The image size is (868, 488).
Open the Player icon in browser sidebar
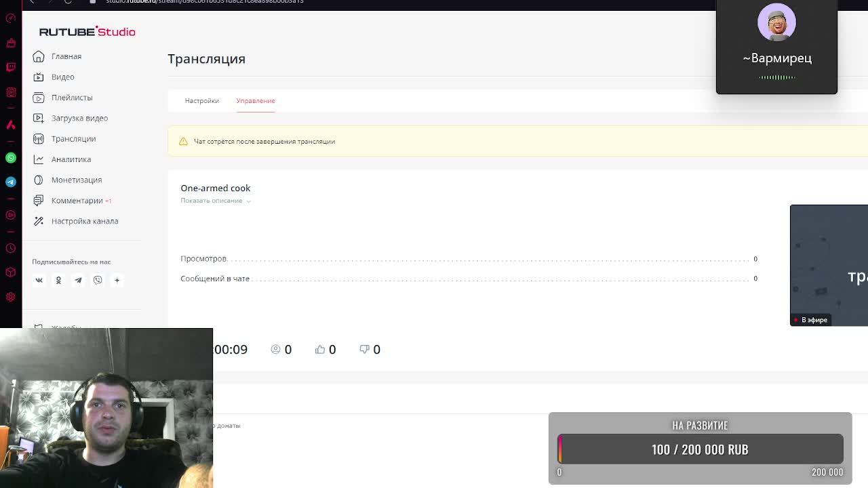click(x=11, y=215)
